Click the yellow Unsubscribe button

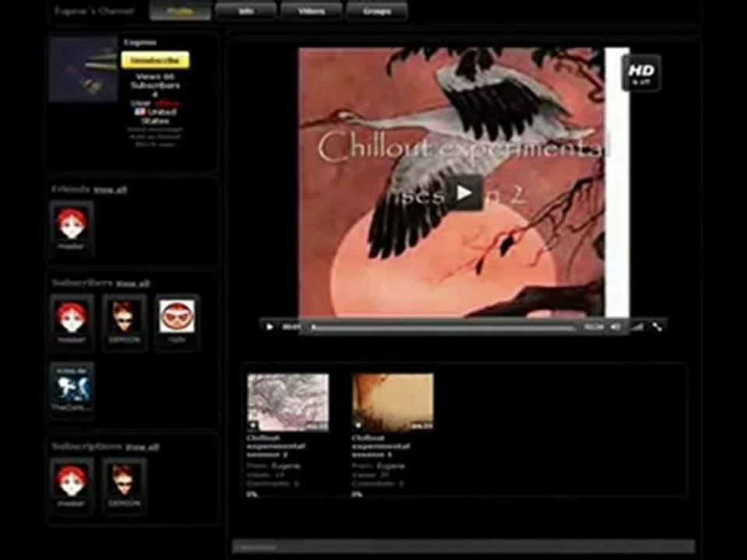coord(156,61)
